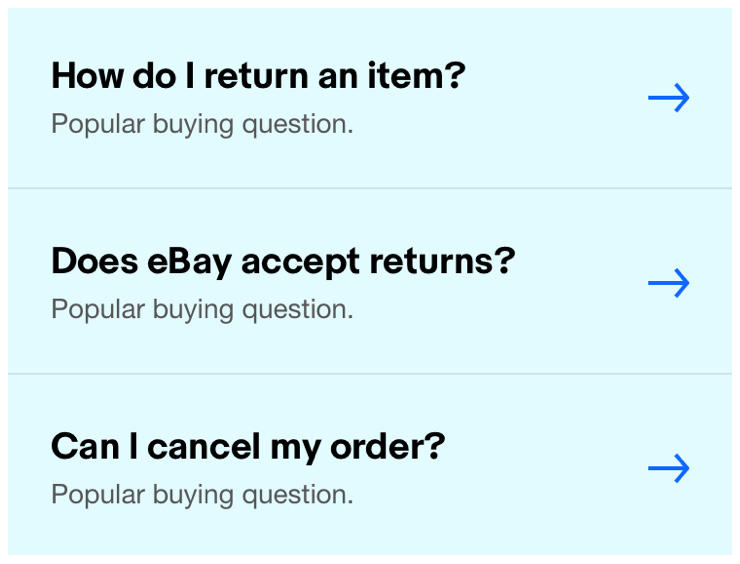Open the "Can I cancel my order?" question
Screen dimensions: 740x564
pos(247,446)
